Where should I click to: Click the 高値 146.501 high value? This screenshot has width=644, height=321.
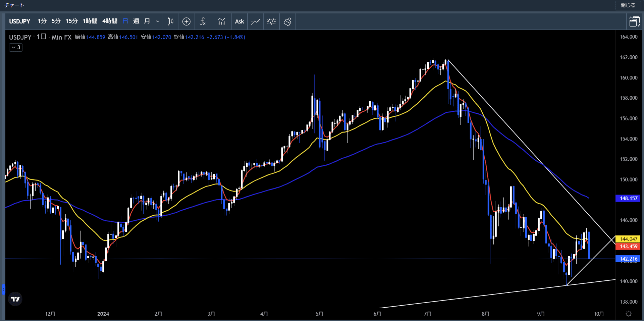pos(123,37)
